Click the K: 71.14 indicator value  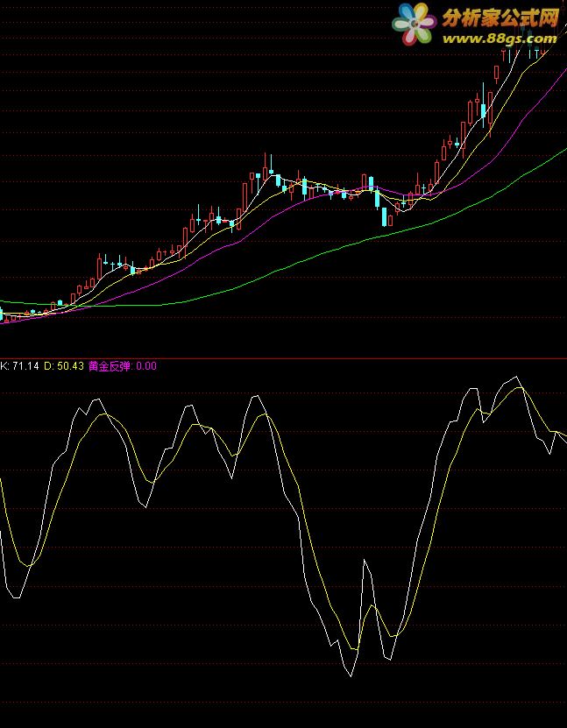[19, 366]
